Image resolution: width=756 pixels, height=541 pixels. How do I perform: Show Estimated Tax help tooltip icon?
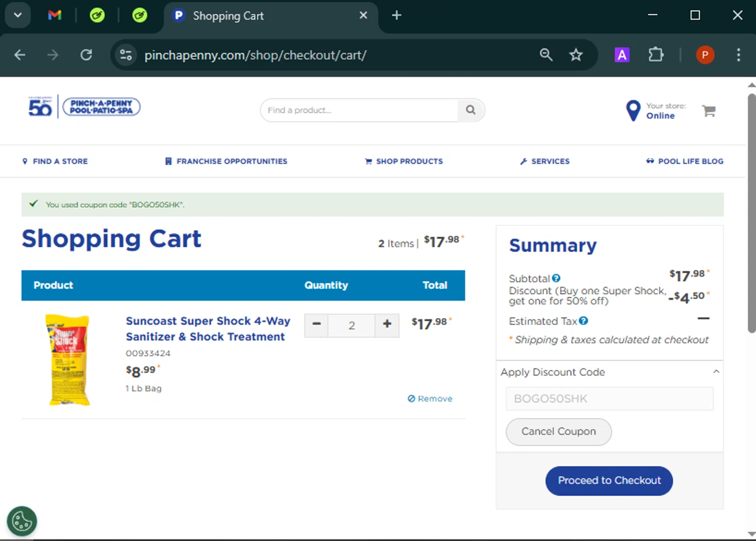[583, 321]
